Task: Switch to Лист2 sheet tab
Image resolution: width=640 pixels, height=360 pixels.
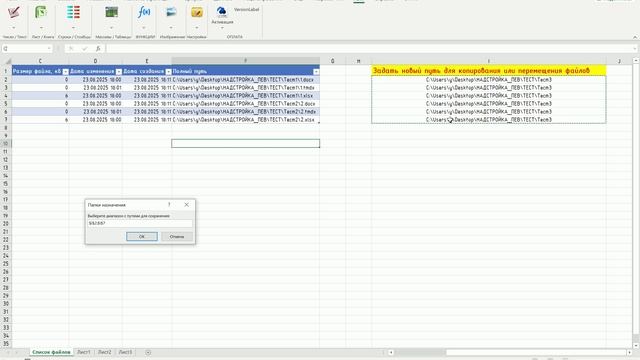Action: coord(104,352)
